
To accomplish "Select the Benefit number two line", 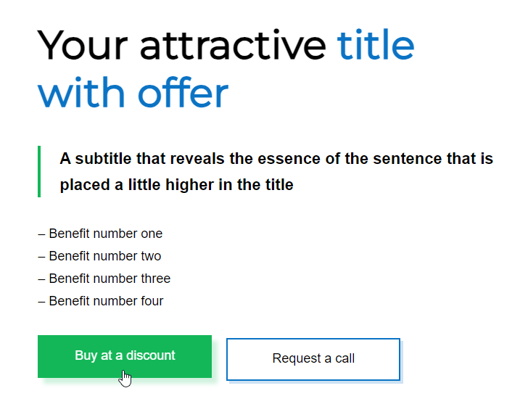I will (x=104, y=256).
